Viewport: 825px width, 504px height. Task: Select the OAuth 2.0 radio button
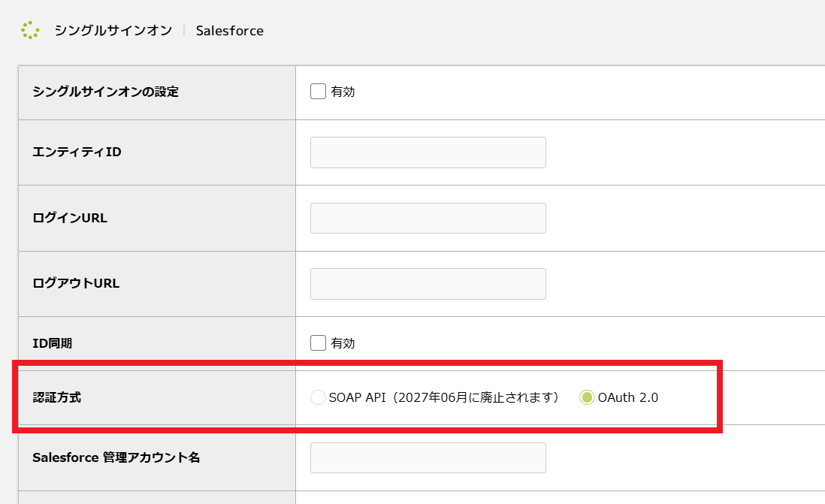click(587, 397)
